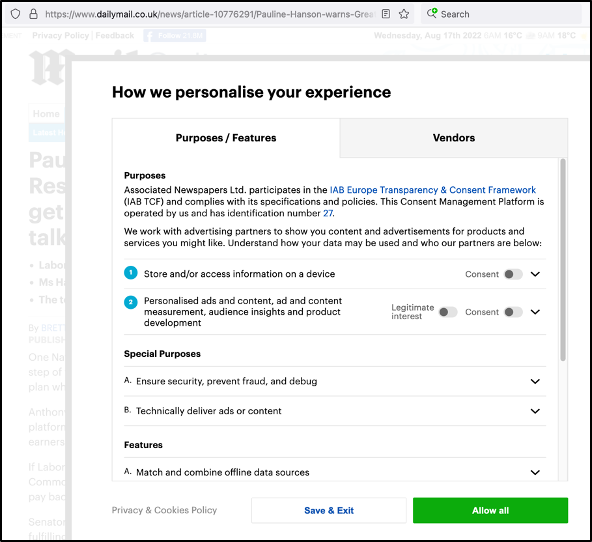This screenshot has width=592, height=542.
Task: Click the consent dialog vertical scrollbar
Action: (x=563, y=260)
